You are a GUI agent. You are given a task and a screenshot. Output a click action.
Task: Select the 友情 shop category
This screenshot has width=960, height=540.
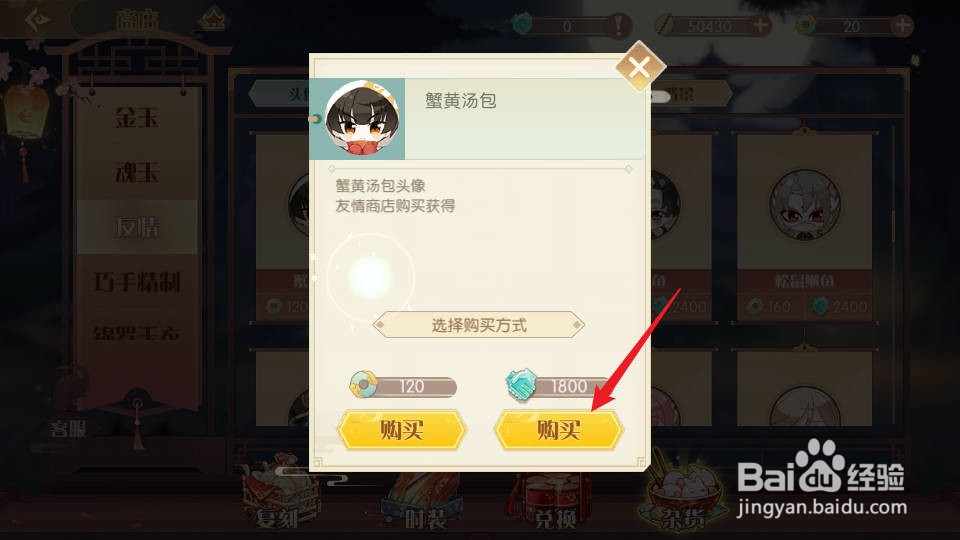tap(137, 227)
